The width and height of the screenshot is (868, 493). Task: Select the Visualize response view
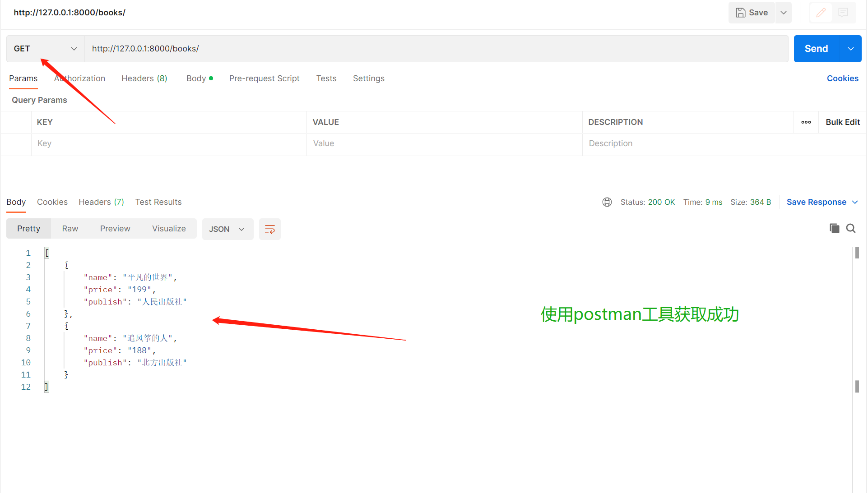[169, 229]
